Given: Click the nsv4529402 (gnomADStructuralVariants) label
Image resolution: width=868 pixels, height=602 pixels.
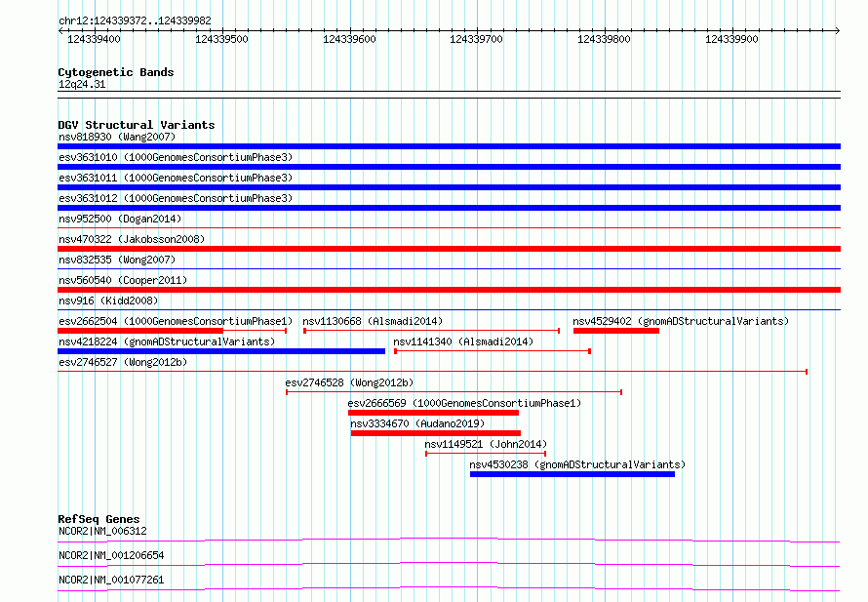Looking at the screenshot, I should pos(681,321).
